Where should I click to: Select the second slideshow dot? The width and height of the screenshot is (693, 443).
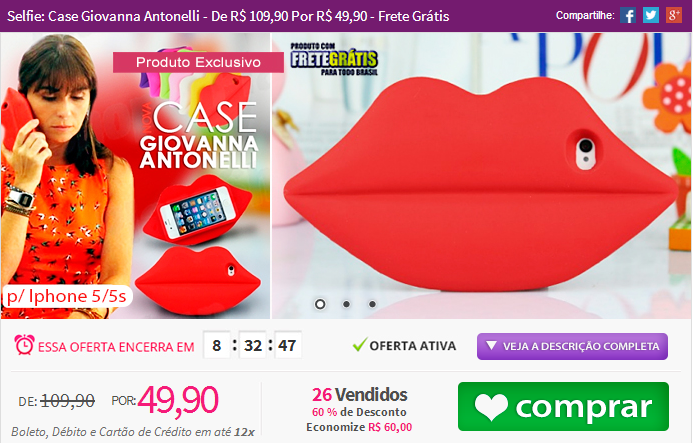click(346, 304)
